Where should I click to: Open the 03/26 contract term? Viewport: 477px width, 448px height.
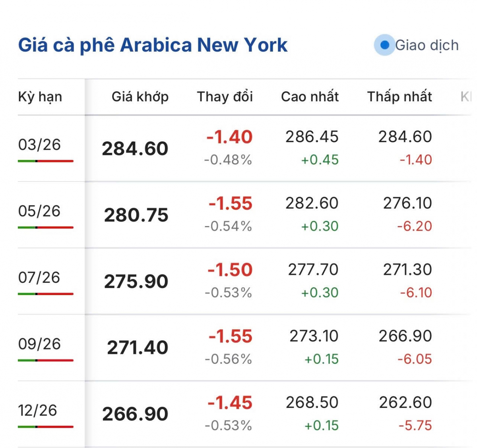point(39,145)
